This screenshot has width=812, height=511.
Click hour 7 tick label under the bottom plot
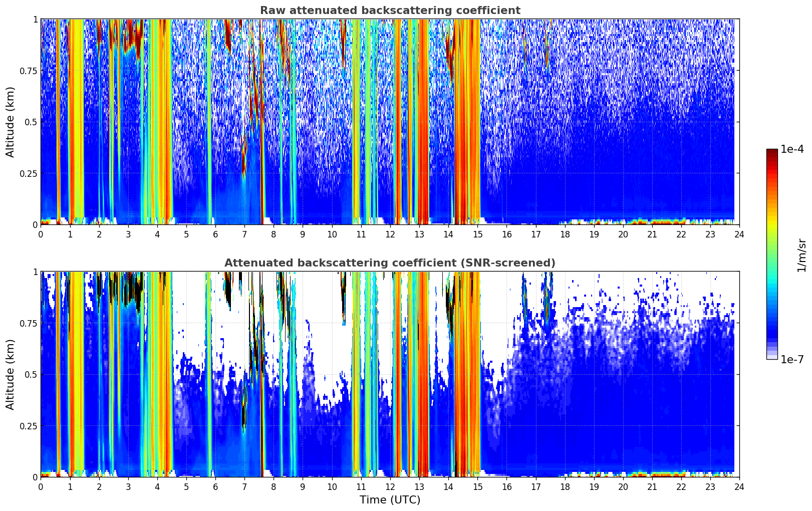(244, 487)
